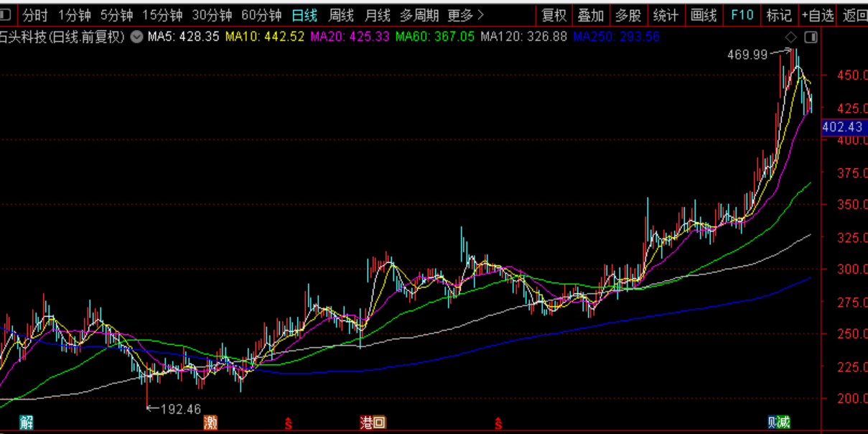Click the 减 event marker
This screenshot has height=434, width=868.
pos(784,423)
